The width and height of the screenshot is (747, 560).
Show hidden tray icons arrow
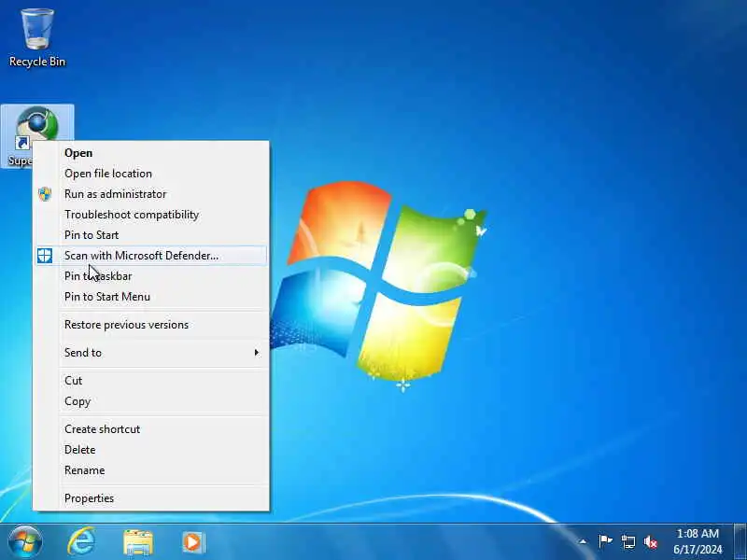click(582, 542)
